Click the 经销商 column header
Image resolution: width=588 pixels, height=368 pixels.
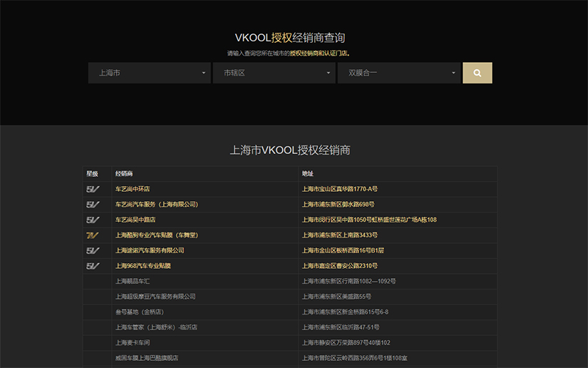click(x=124, y=174)
